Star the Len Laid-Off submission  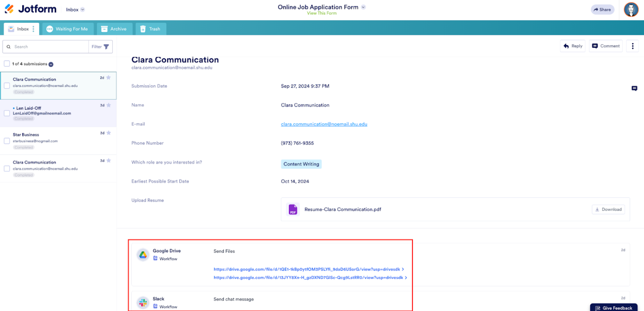pos(109,105)
